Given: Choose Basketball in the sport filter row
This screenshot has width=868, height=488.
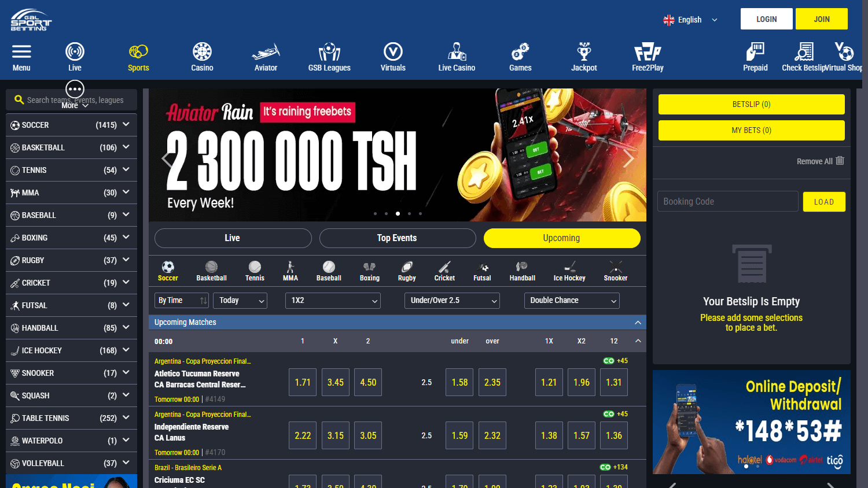Looking at the screenshot, I should (211, 271).
